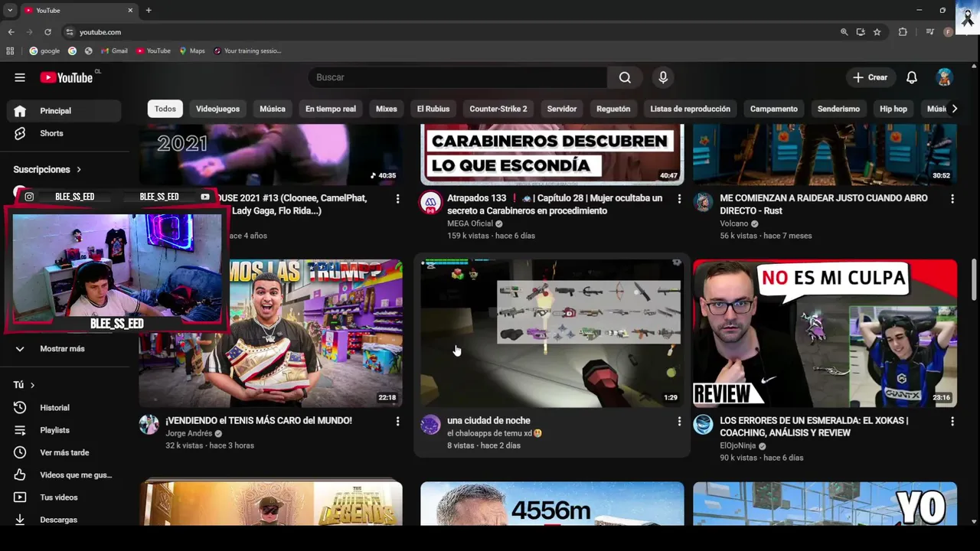Click the search magnifier button

coord(625,77)
